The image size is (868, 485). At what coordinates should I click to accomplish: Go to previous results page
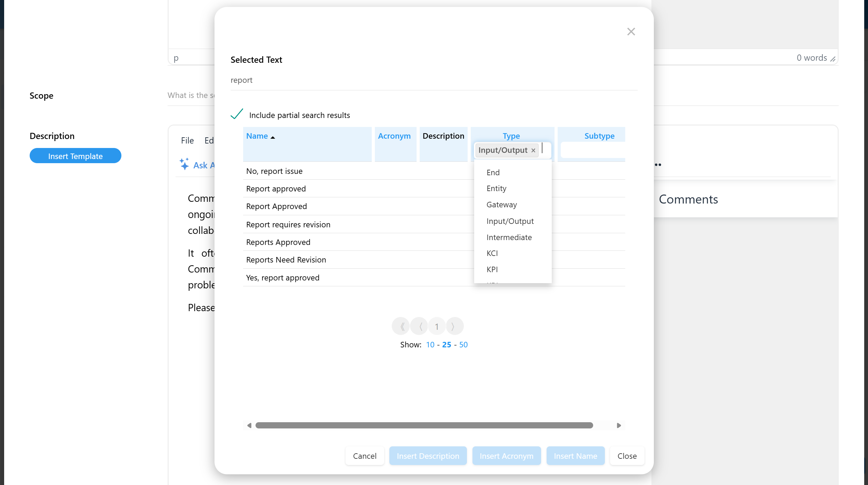420,326
